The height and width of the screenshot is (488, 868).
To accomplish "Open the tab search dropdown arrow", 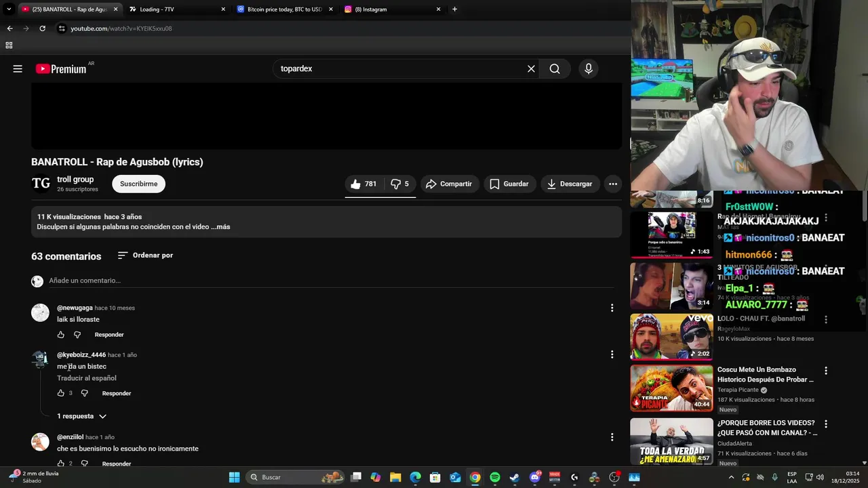I will tap(8, 9).
